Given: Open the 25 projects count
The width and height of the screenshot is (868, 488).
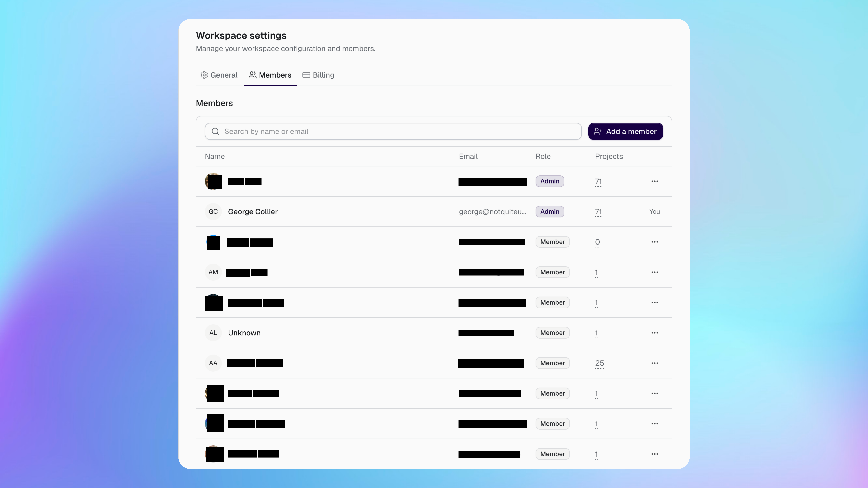Looking at the screenshot, I should [x=599, y=363].
